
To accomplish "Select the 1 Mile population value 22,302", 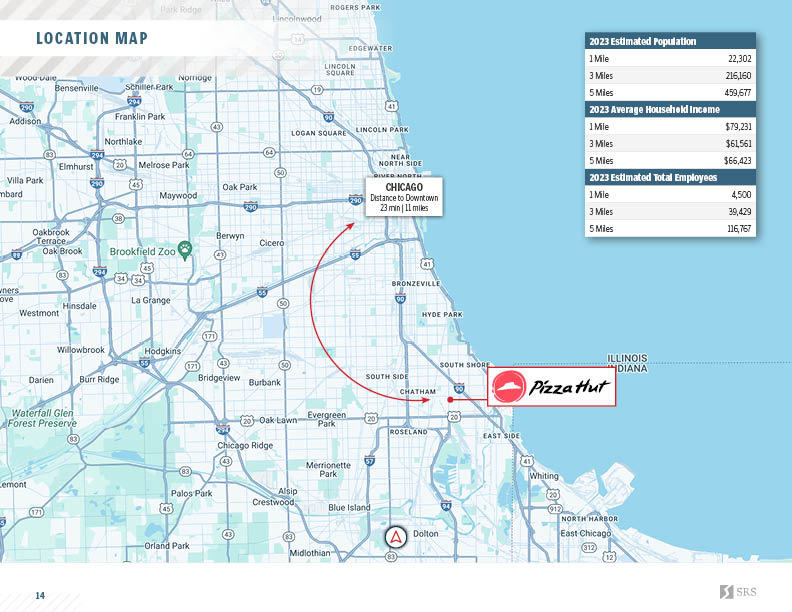I will [x=739, y=59].
